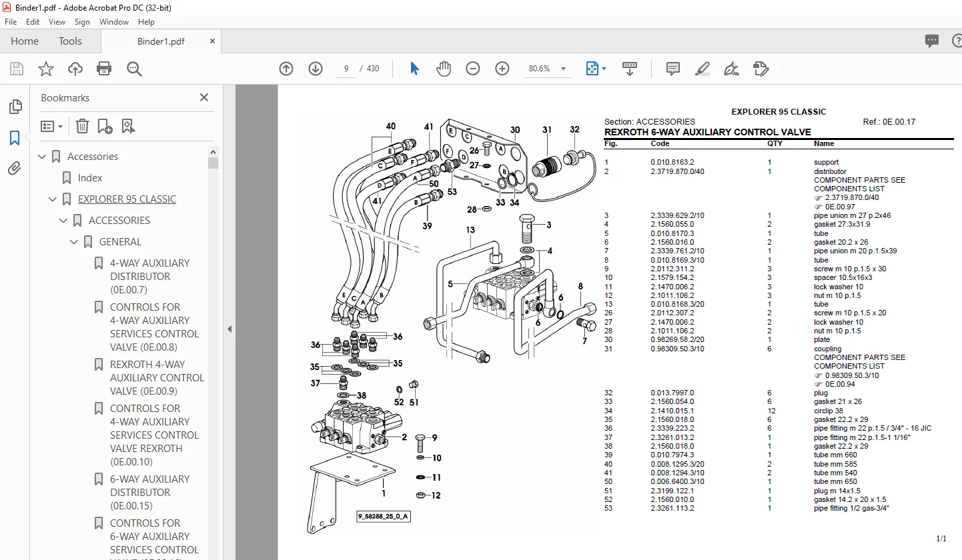Open bookmark options dropdown

(51, 126)
